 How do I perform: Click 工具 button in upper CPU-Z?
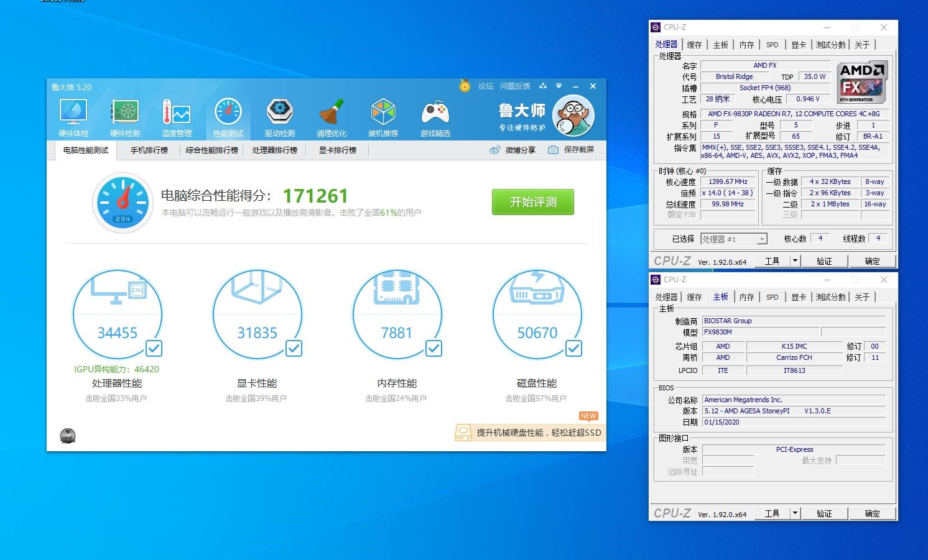772,261
